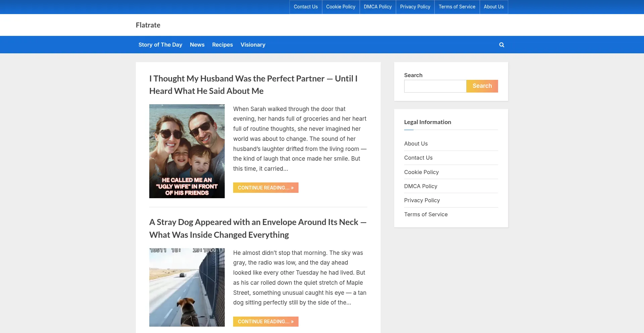Screen dimensions: 644x333
Task: Open Terms of Service in top bar
Action: 457,7
